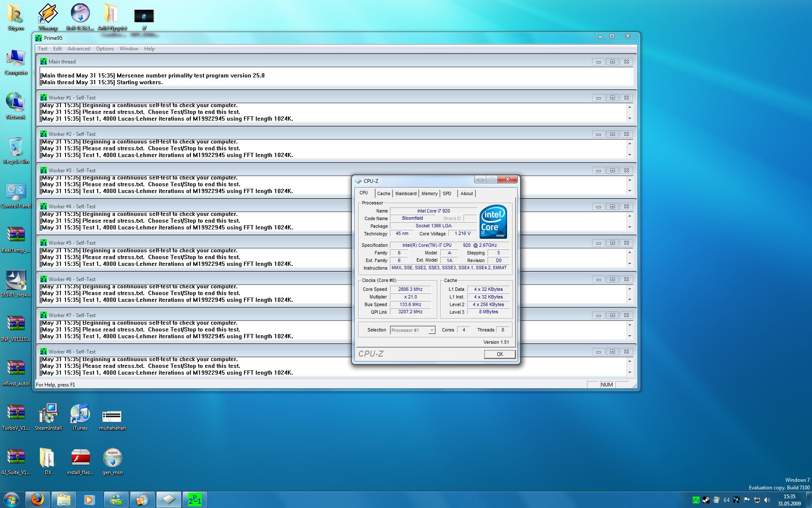812x508 pixels.
Task: Open the i7 desktop file icon
Action: (144, 19)
